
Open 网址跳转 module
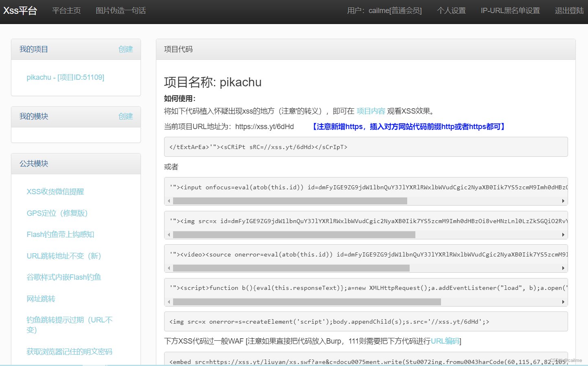point(41,299)
